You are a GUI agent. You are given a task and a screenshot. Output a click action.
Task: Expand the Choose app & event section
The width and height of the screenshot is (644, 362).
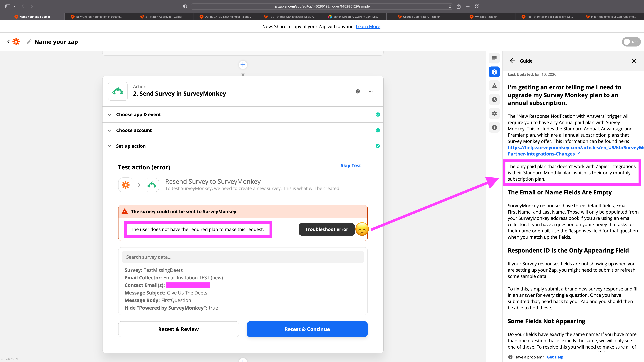click(x=243, y=114)
